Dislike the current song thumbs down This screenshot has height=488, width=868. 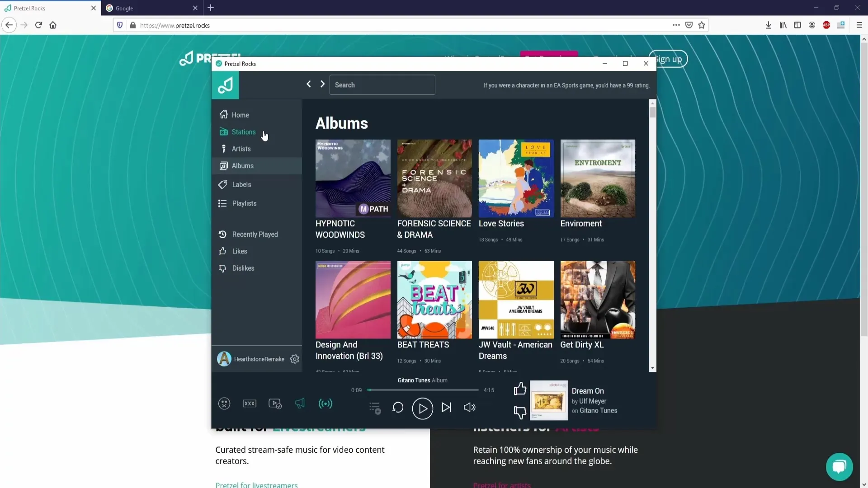520,412
